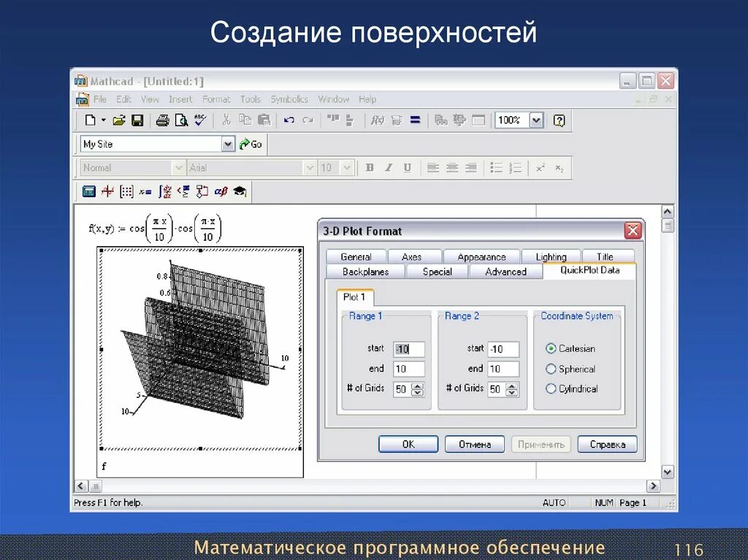Click the Undo arrow icon

pos(289,120)
